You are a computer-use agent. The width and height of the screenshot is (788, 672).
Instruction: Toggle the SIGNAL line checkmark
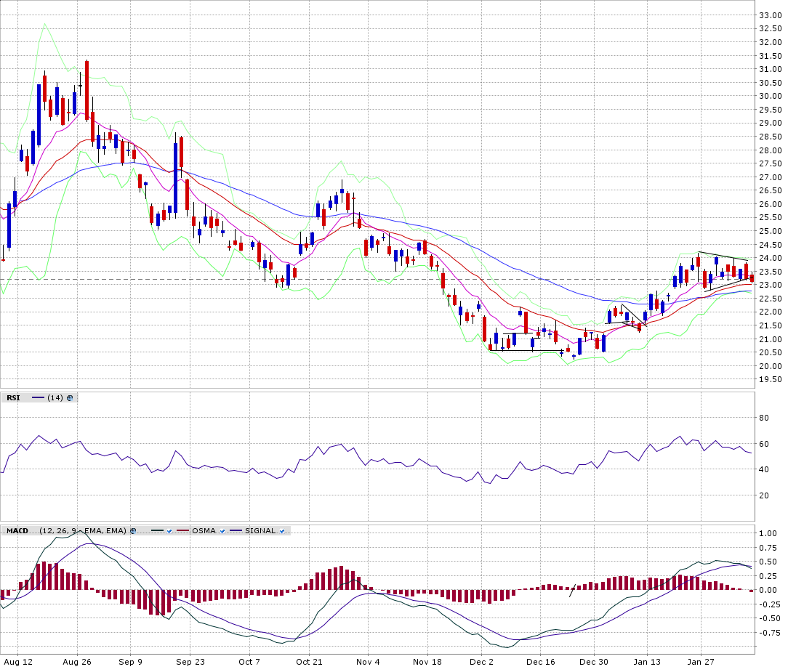point(283,531)
